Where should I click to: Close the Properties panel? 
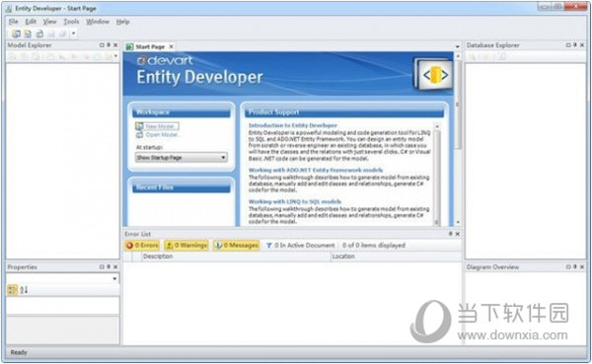coord(115,266)
